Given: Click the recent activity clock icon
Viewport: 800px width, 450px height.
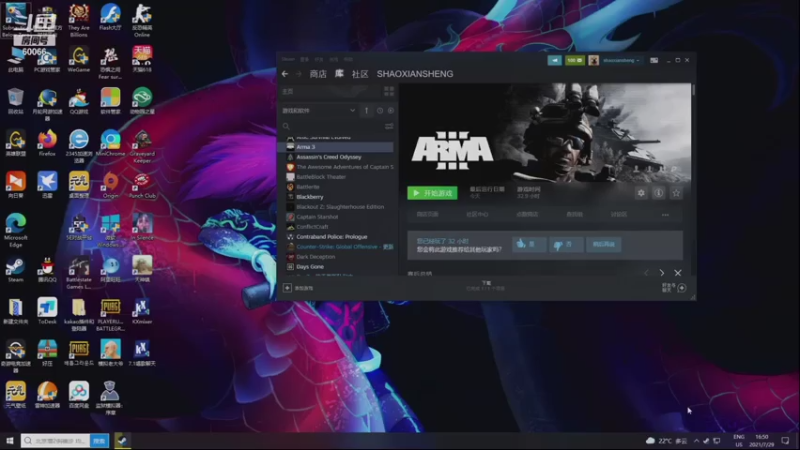Looking at the screenshot, I should point(380,111).
